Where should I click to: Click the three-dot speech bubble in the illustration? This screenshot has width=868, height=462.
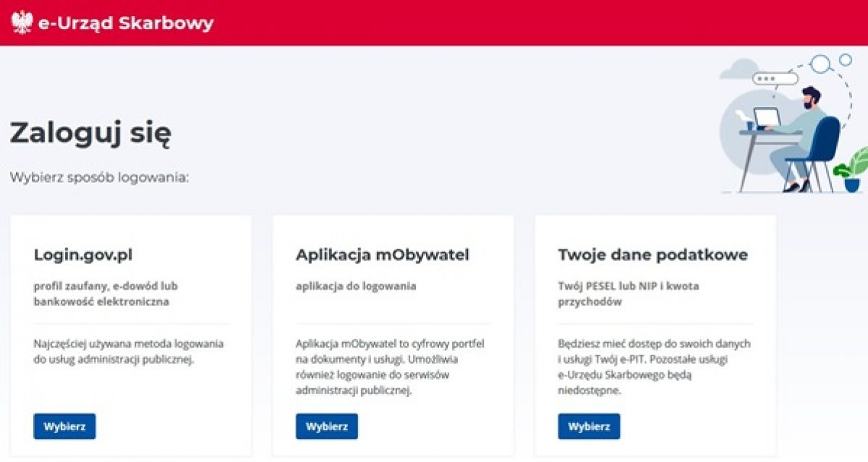[775, 79]
